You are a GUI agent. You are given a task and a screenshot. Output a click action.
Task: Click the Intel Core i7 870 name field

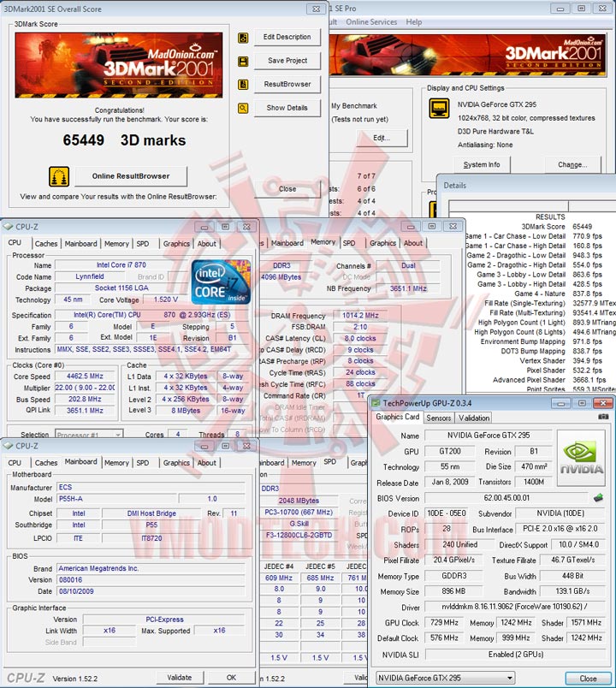121,265
